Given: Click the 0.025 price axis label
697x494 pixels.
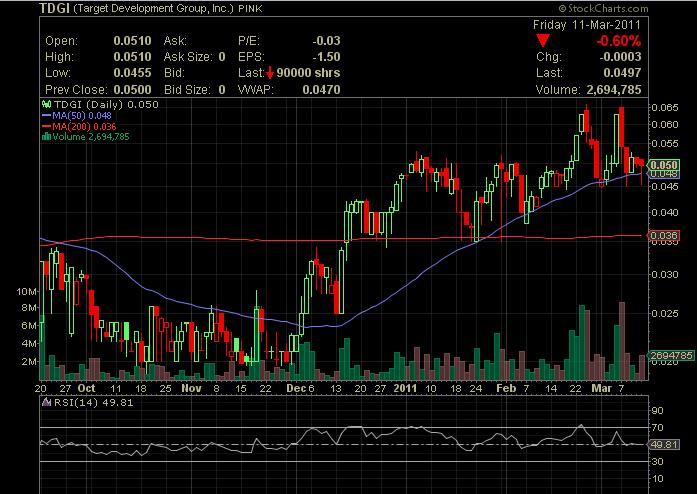Looking at the screenshot, I should [665, 313].
